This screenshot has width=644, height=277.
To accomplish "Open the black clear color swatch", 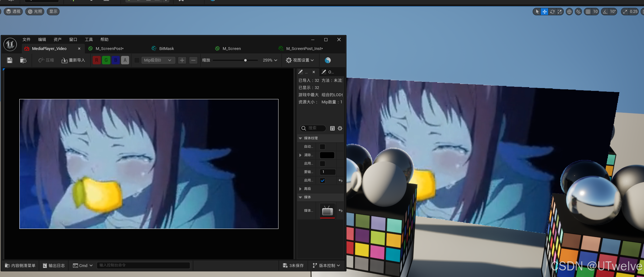I will (327, 155).
